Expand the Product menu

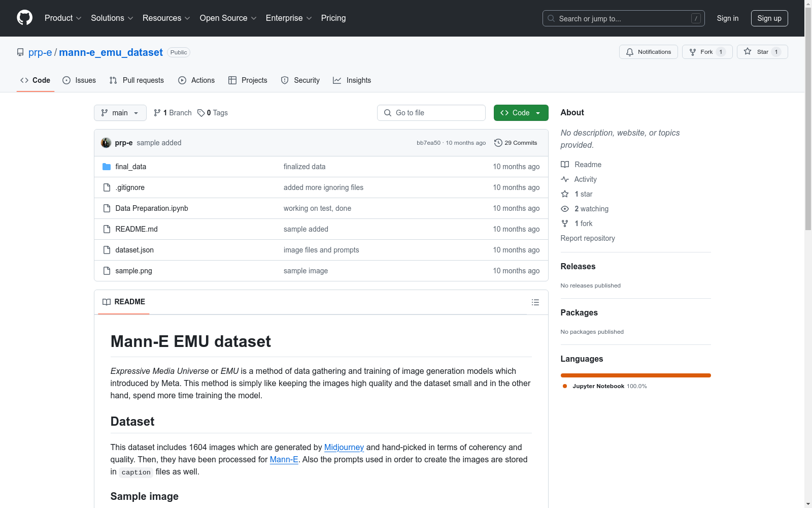pyautogui.click(x=63, y=18)
